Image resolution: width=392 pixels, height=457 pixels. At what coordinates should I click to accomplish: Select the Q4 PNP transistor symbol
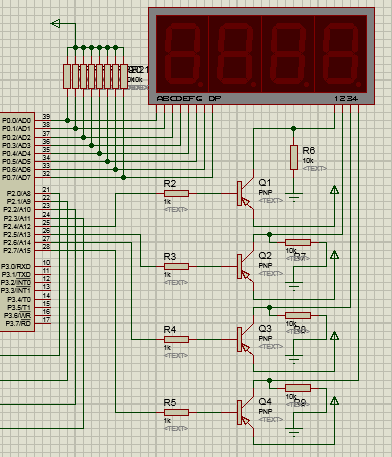(x=245, y=413)
